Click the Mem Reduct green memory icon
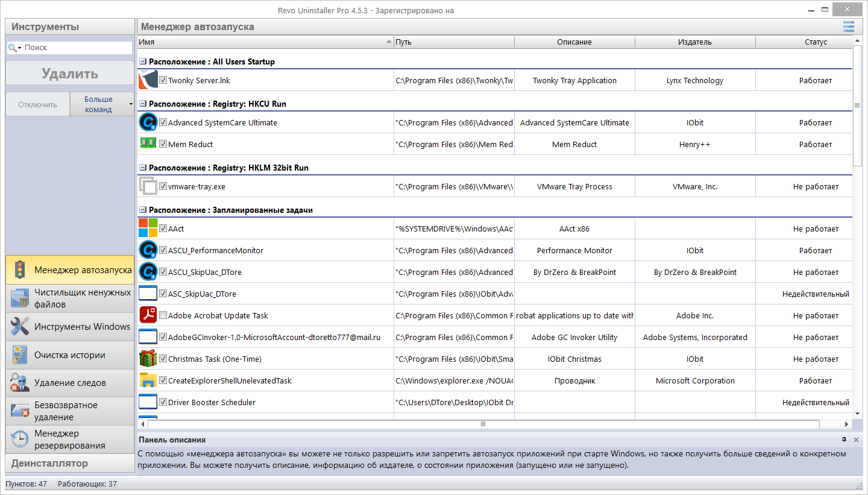Image resolution: width=868 pixels, height=495 pixels. pos(148,142)
